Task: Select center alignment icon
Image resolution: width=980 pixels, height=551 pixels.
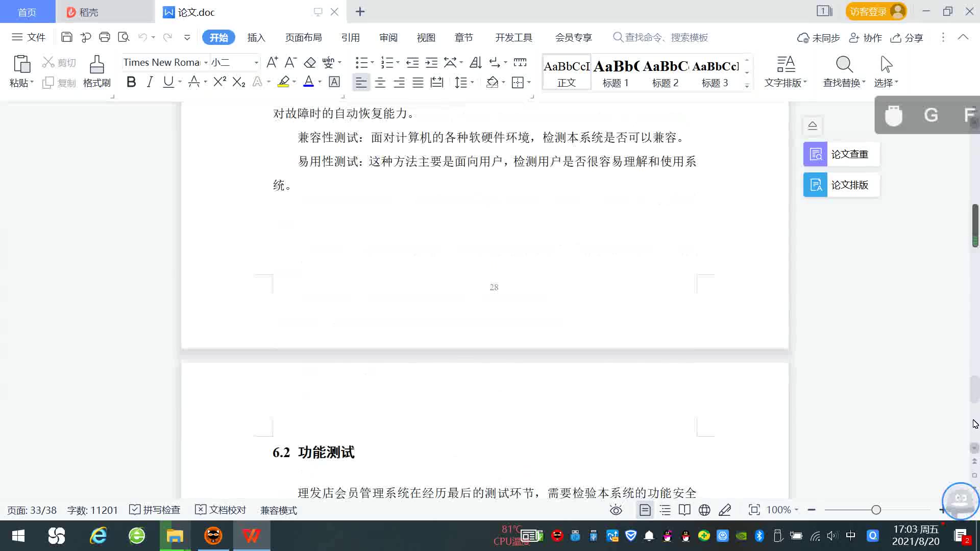Action: 380,83
